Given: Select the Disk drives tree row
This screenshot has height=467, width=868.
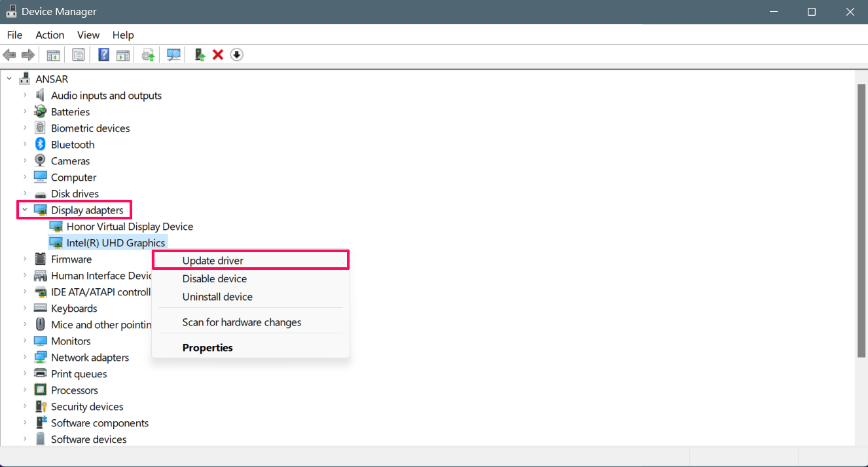Looking at the screenshot, I should [75, 193].
